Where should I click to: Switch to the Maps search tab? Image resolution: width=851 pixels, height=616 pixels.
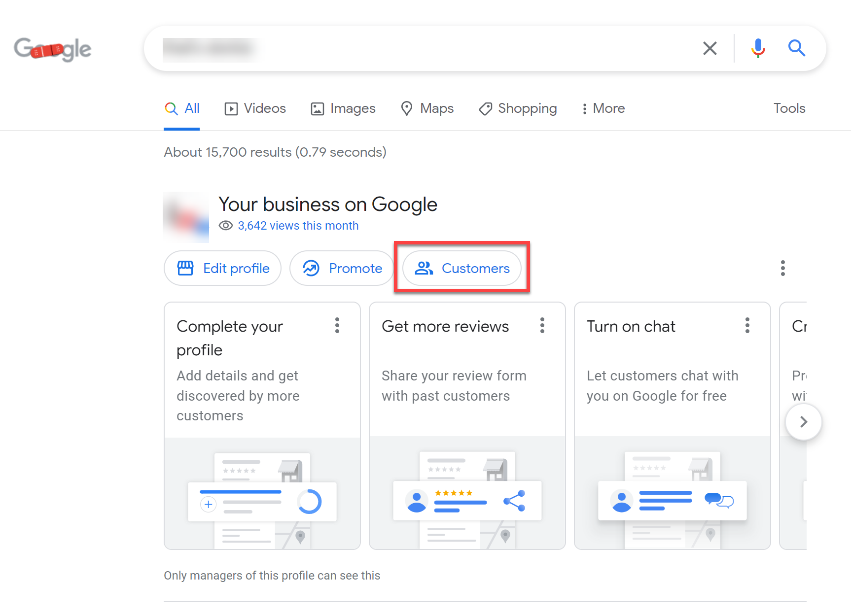point(427,108)
